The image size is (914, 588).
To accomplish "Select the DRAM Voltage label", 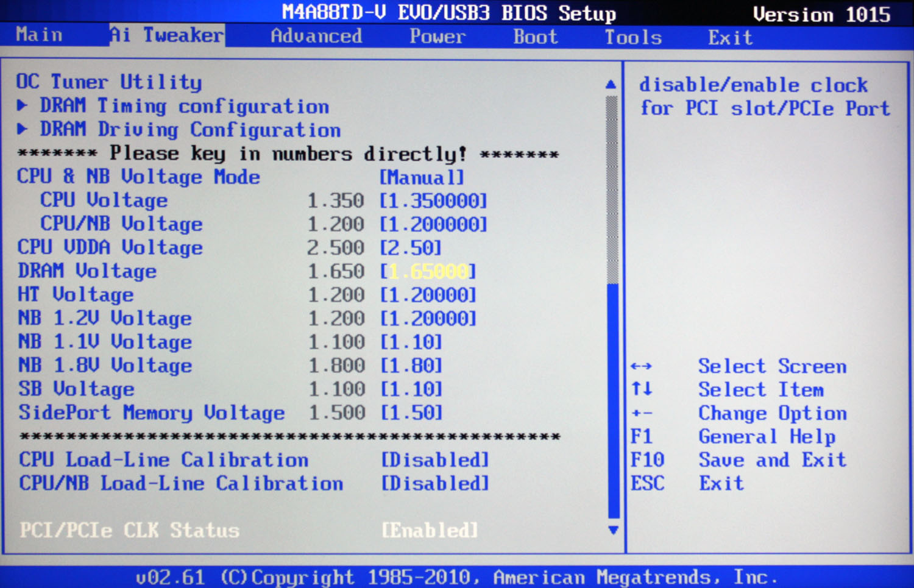I will 87,271.
